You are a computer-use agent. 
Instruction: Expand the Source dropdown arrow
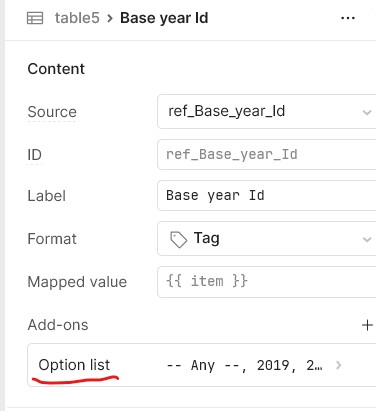(x=367, y=112)
